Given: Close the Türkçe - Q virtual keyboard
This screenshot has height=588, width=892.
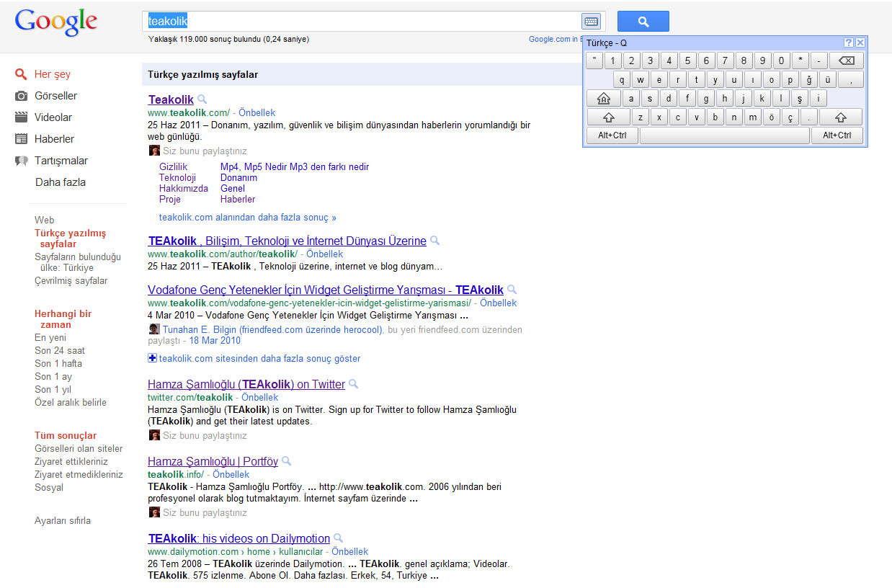Looking at the screenshot, I should tap(860, 43).
